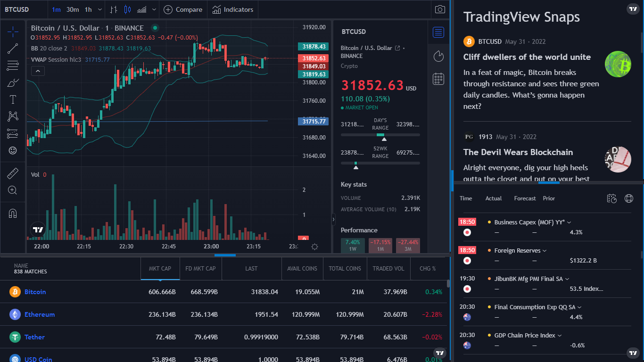The image size is (644, 362).
Task: Click the Day's Range slider bar
Action: point(380,135)
